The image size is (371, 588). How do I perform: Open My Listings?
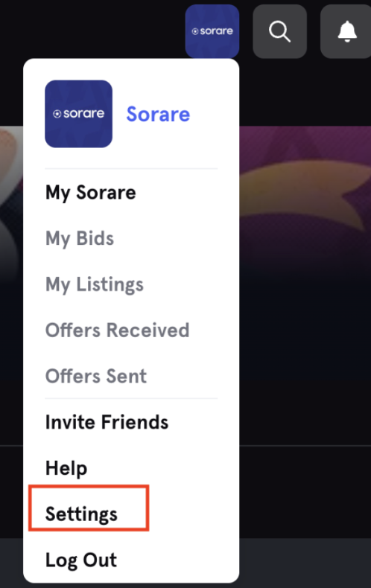pyautogui.click(x=95, y=284)
